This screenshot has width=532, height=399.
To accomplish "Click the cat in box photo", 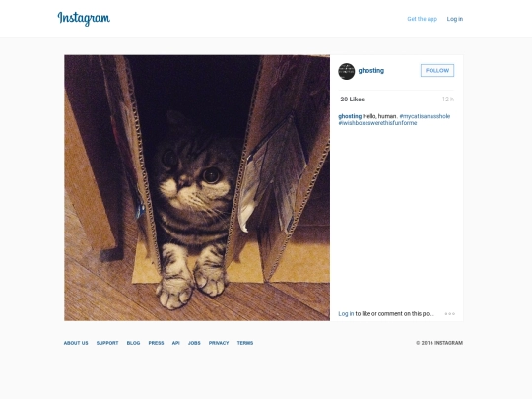I will [197, 187].
